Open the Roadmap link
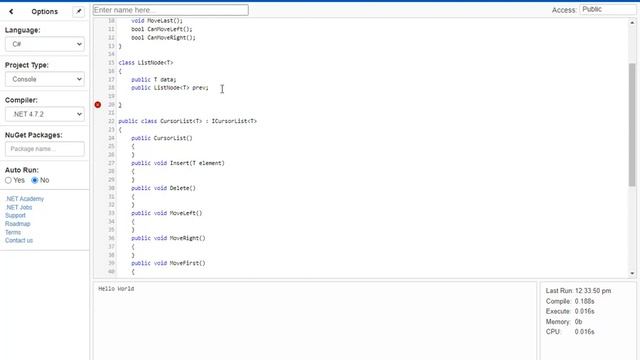The height and width of the screenshot is (360, 640). click(x=18, y=224)
